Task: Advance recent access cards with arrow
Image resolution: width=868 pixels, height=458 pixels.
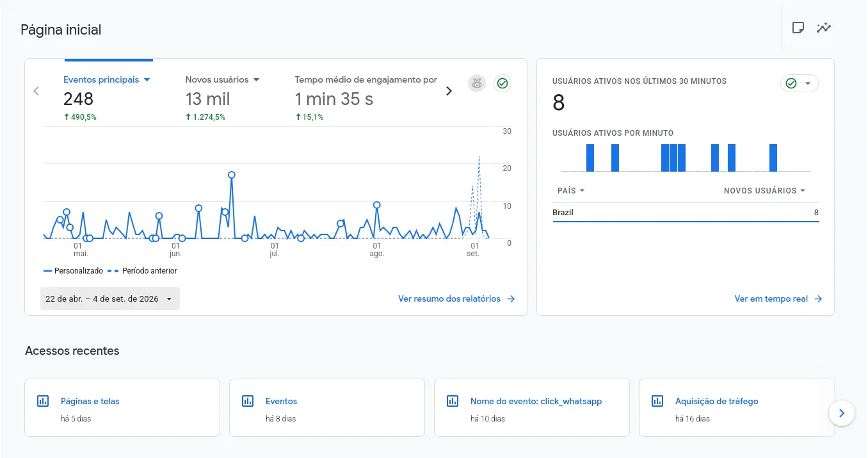Action: [x=842, y=413]
